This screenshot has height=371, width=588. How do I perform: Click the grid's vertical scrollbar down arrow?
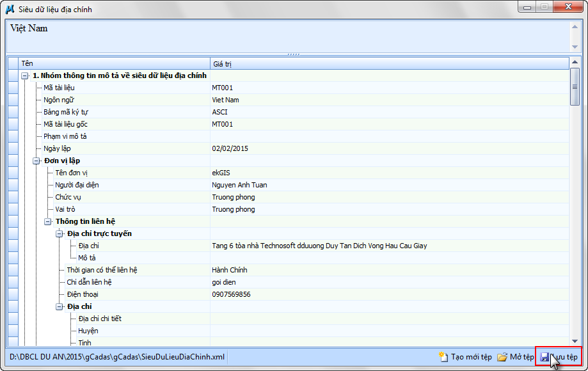point(575,341)
